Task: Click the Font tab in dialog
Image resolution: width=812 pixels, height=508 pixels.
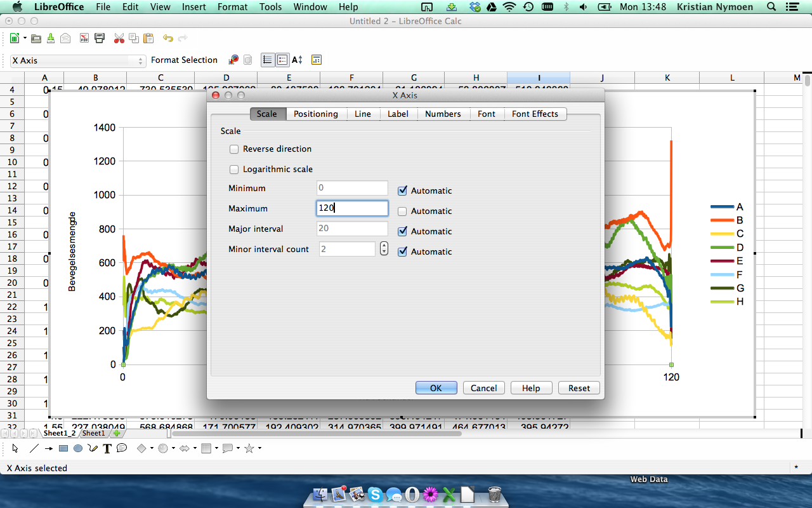Action: (487, 114)
